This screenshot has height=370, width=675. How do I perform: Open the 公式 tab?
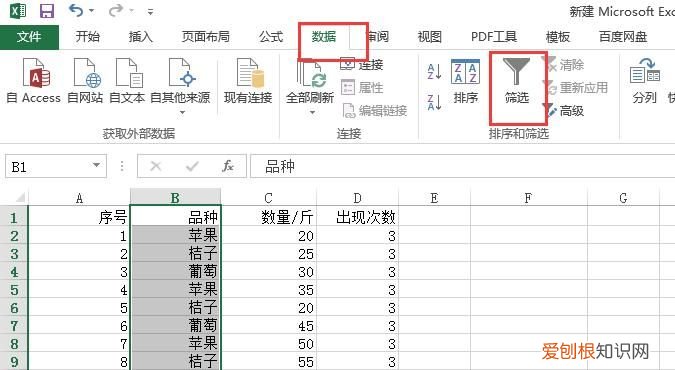point(271,37)
